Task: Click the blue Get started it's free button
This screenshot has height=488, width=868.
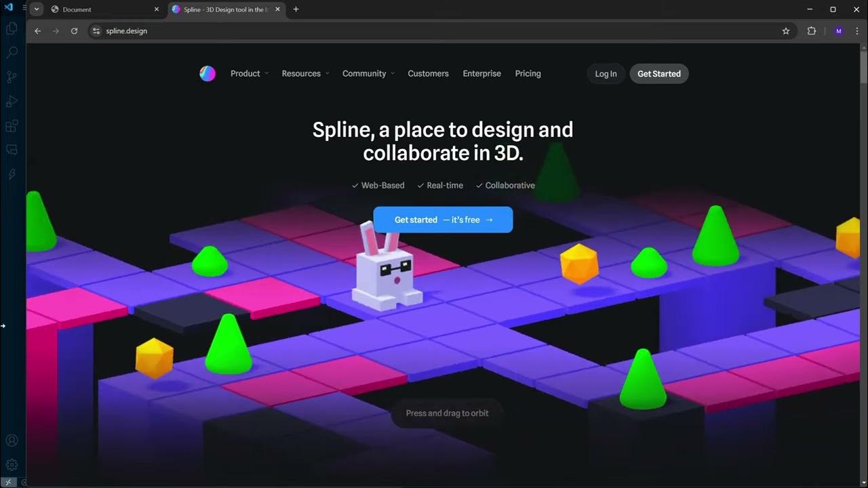Action: point(443,220)
